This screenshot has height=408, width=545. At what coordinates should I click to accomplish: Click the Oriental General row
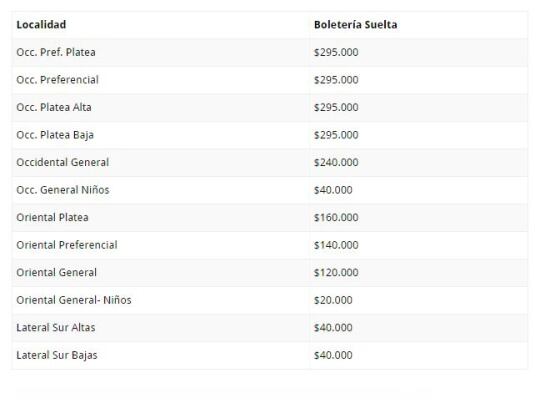[270, 273]
